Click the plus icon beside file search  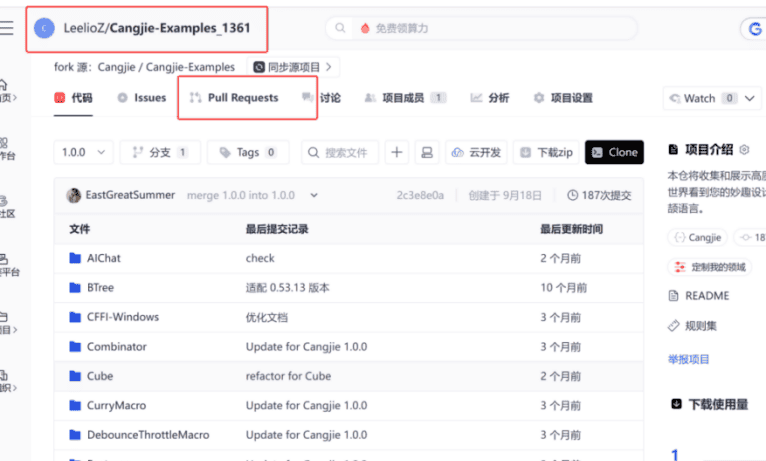coord(397,153)
